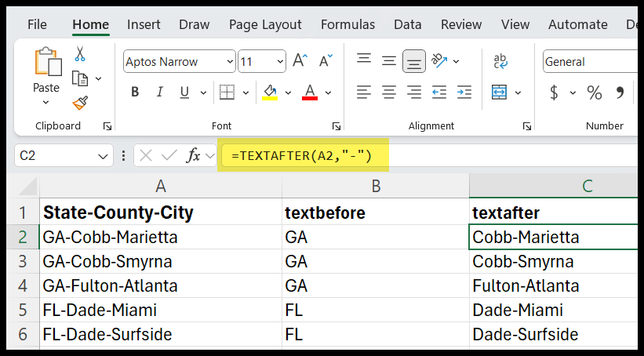Open borders dropdown arrow
The height and width of the screenshot is (356, 644).
[246, 93]
